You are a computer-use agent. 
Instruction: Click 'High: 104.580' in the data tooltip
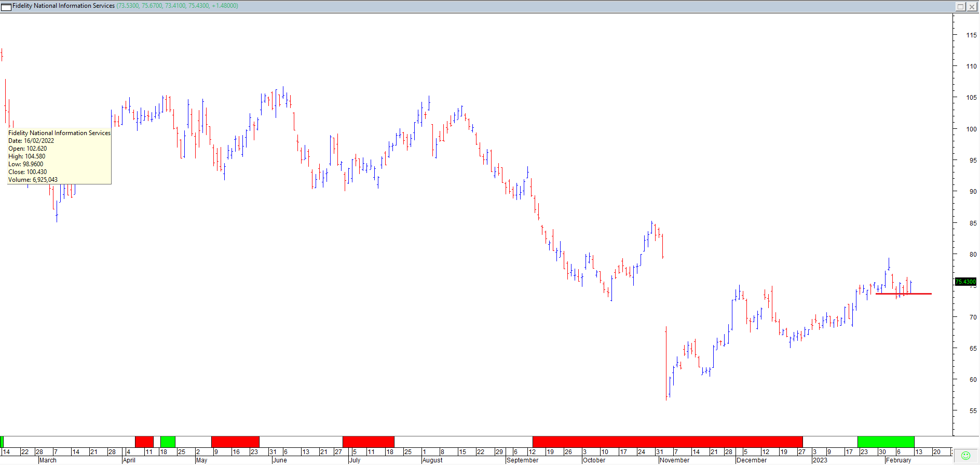tap(27, 156)
